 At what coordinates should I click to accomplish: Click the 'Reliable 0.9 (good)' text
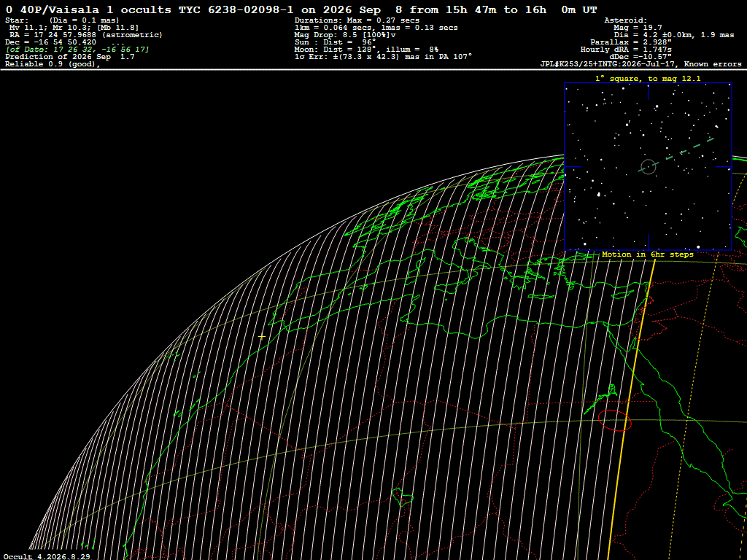[x=53, y=64]
